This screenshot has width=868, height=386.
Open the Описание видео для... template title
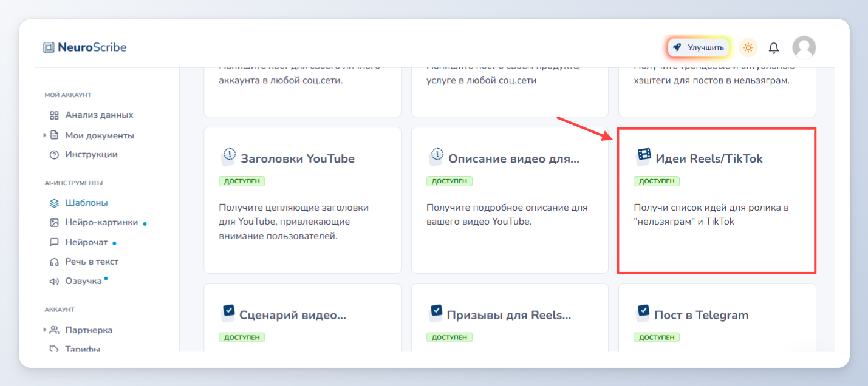coord(514,159)
